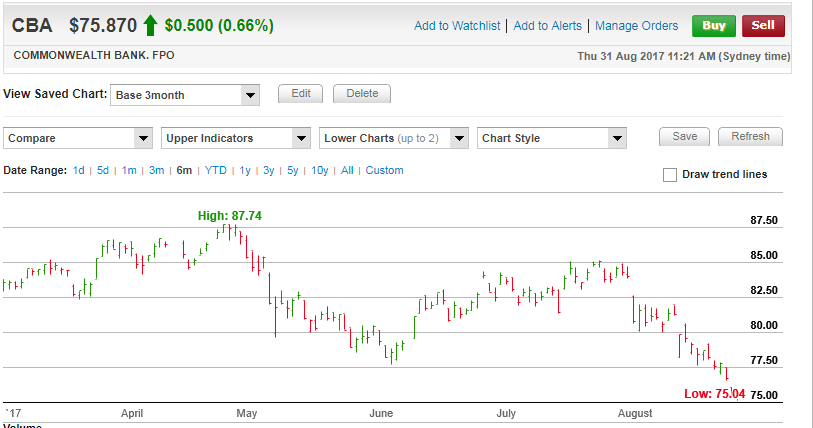This screenshot has width=813, height=428.
Task: Click the Edit saved chart button
Action: coord(301,93)
